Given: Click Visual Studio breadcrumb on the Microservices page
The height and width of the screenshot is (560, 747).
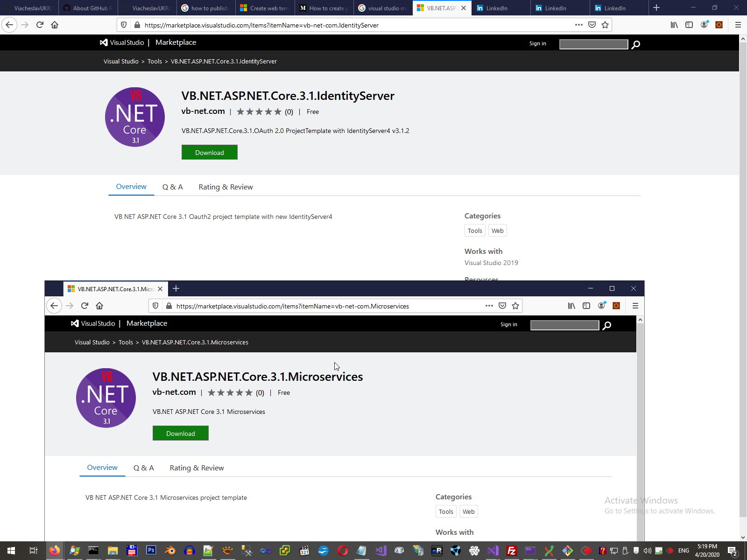Looking at the screenshot, I should point(92,343).
